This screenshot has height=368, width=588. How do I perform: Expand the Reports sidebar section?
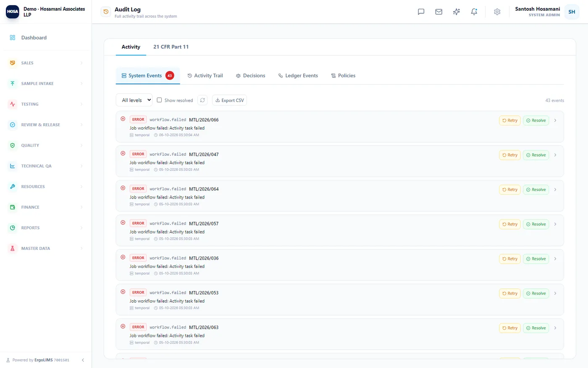[x=45, y=228]
